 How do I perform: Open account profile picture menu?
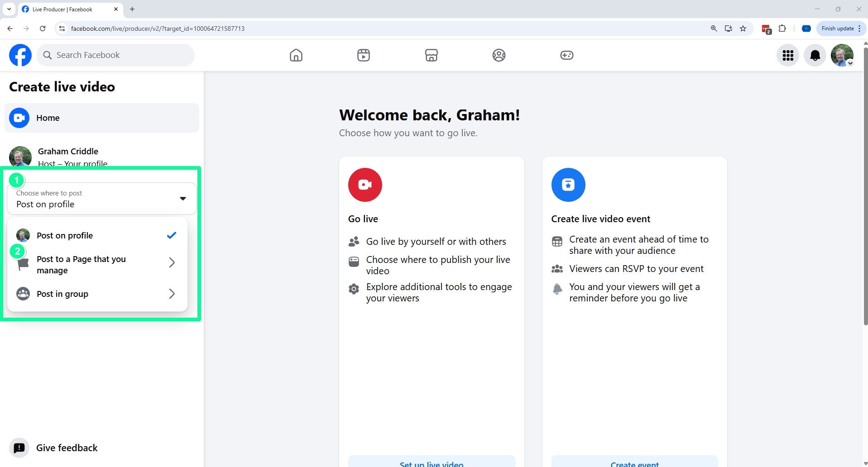[x=842, y=55]
